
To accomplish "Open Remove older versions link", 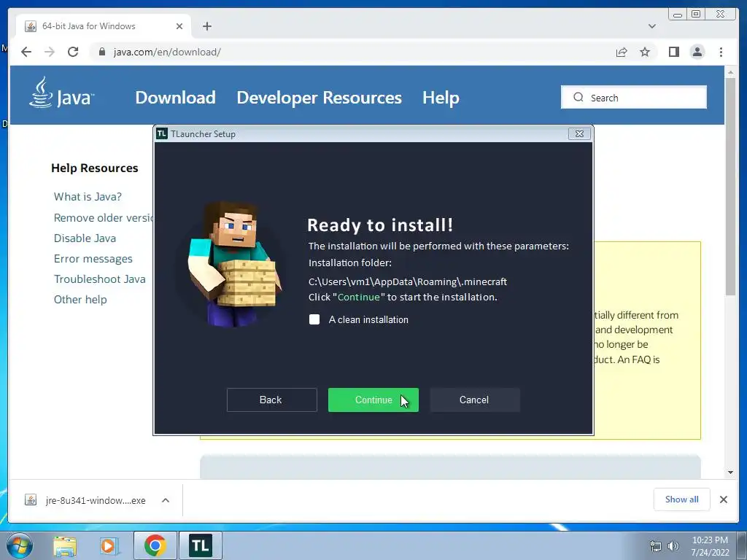I will tap(104, 217).
